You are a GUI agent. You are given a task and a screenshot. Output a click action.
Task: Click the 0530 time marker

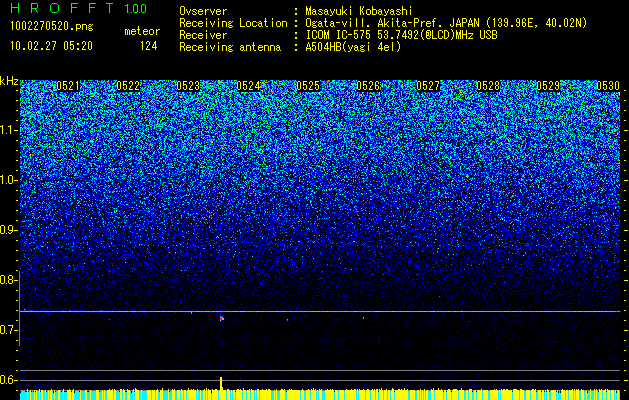(608, 86)
